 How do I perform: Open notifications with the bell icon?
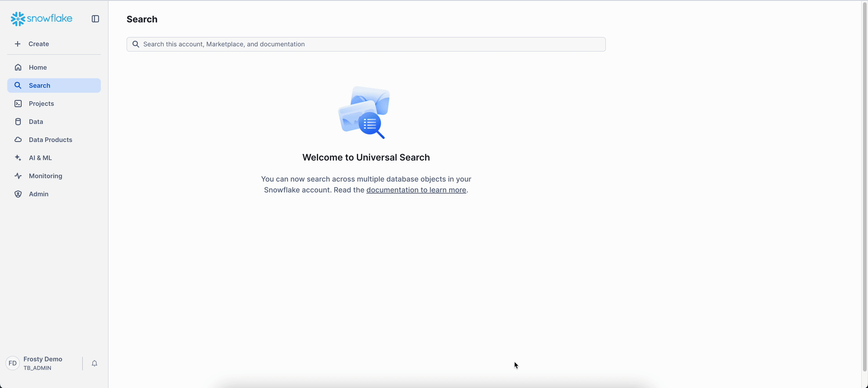tap(94, 363)
